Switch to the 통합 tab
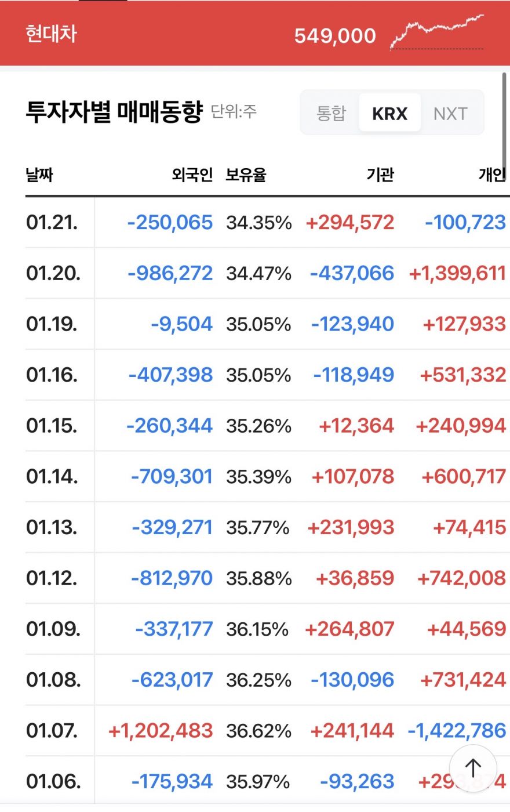The height and width of the screenshot is (812, 510). coord(331,113)
